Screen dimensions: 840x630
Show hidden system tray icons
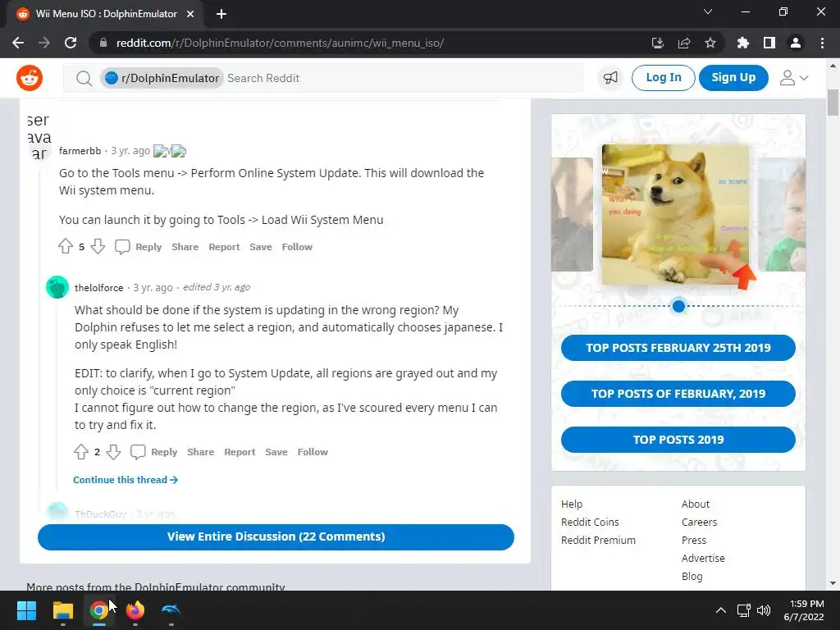click(x=721, y=610)
